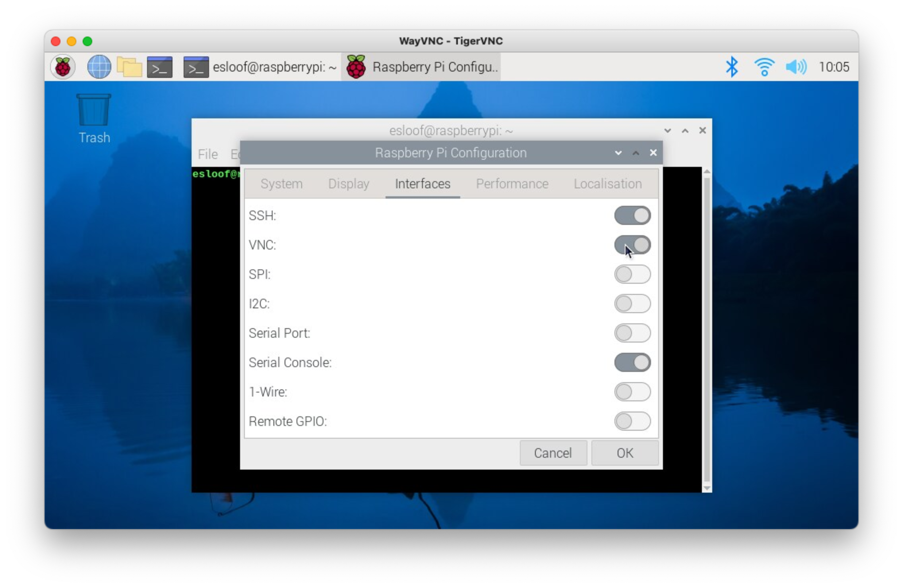This screenshot has height=588, width=903.
Task: Click the Remote GPIO: label text
Action: click(288, 422)
